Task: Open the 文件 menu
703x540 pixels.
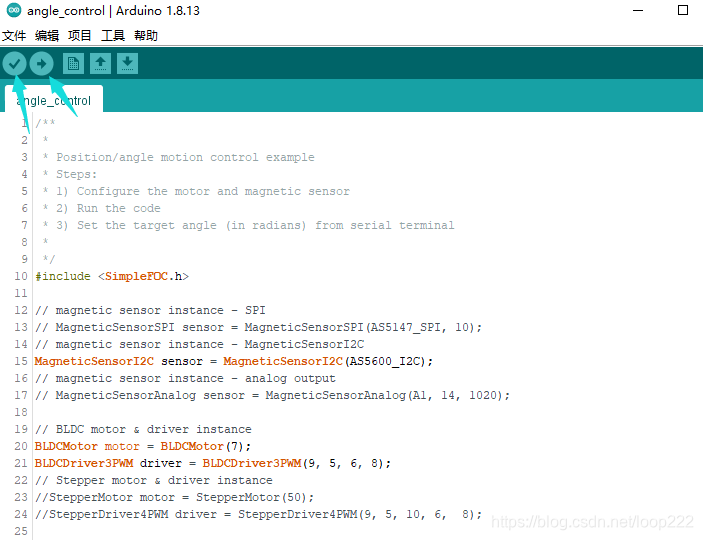Action: (14, 35)
